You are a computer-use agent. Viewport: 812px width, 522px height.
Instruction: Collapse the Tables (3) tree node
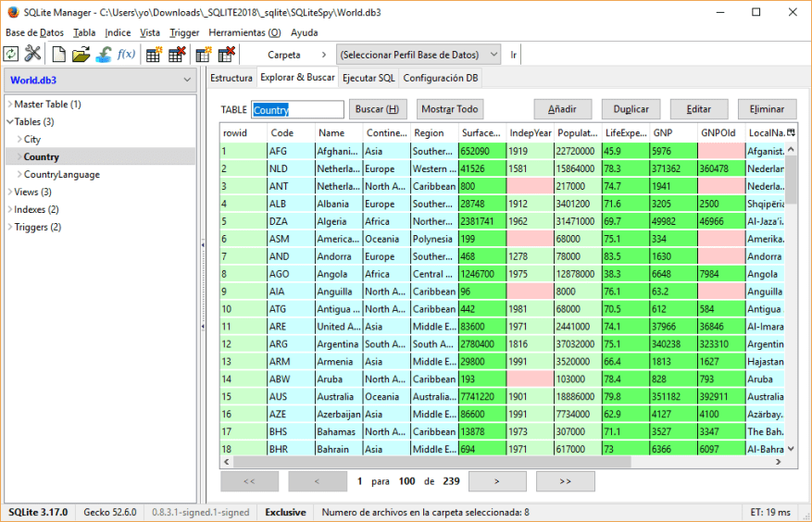point(9,122)
